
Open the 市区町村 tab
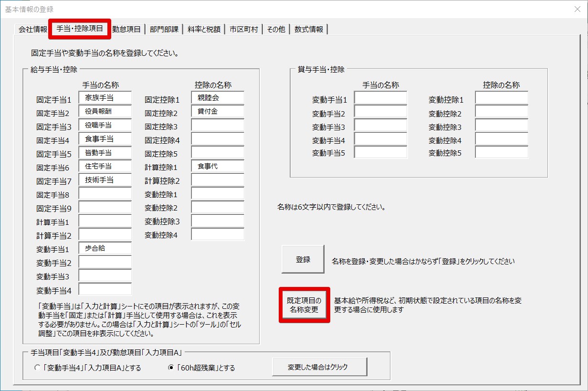tap(243, 29)
